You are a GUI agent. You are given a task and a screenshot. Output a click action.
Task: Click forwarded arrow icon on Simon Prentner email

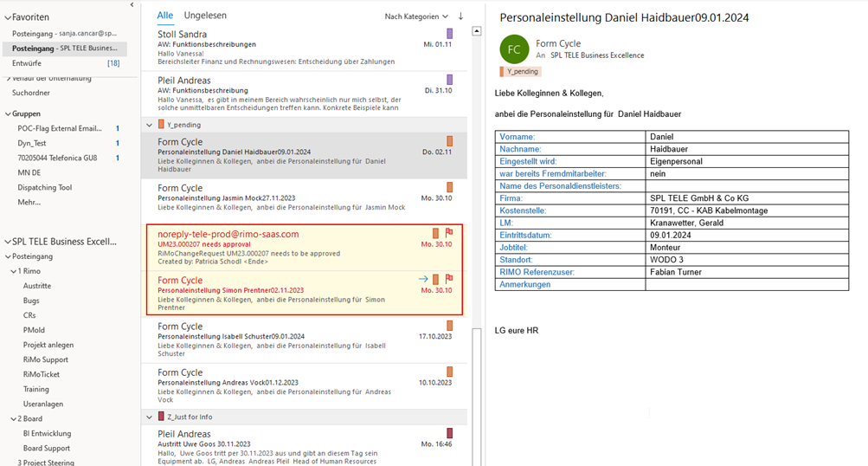click(423, 279)
